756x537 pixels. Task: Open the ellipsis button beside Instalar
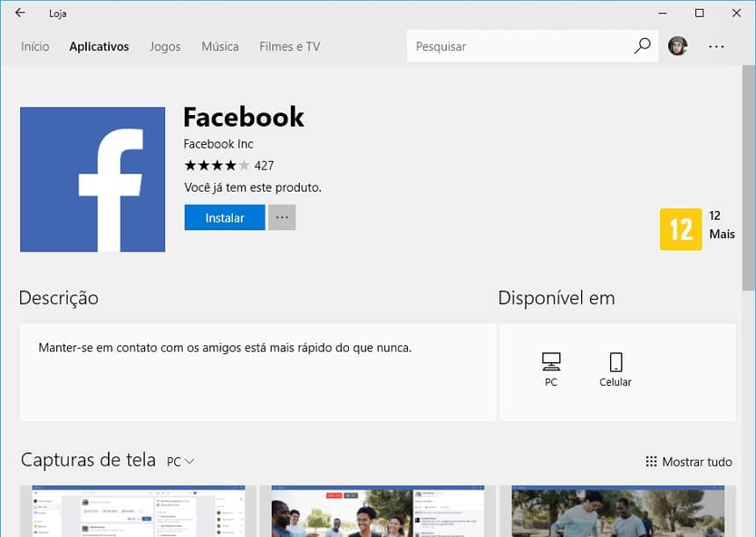pos(282,217)
